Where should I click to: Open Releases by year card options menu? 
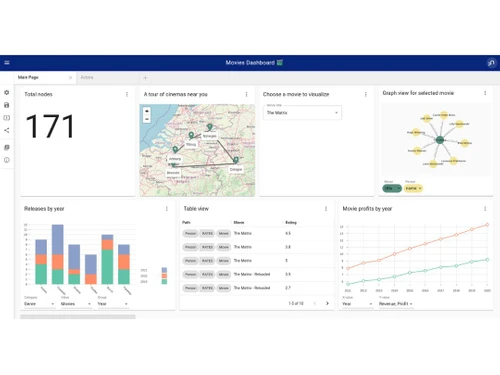(167, 209)
